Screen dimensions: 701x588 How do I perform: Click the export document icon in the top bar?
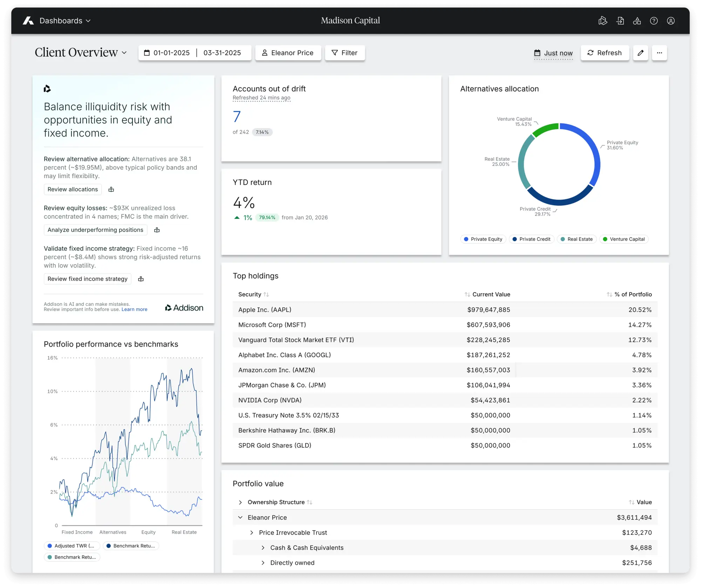pyautogui.click(x=620, y=21)
